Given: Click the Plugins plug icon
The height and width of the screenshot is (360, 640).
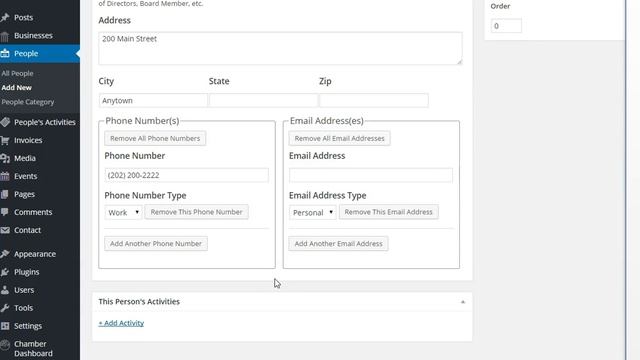Looking at the screenshot, I should point(4,272).
